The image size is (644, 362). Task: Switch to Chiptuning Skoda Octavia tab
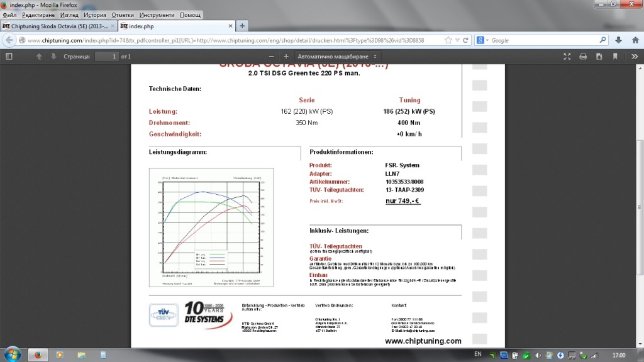pos(57,26)
